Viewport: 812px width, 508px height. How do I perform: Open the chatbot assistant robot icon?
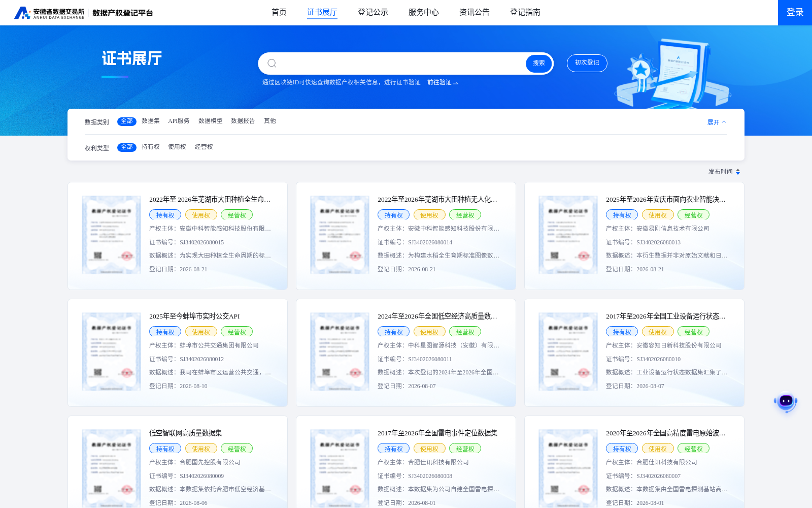point(786,402)
